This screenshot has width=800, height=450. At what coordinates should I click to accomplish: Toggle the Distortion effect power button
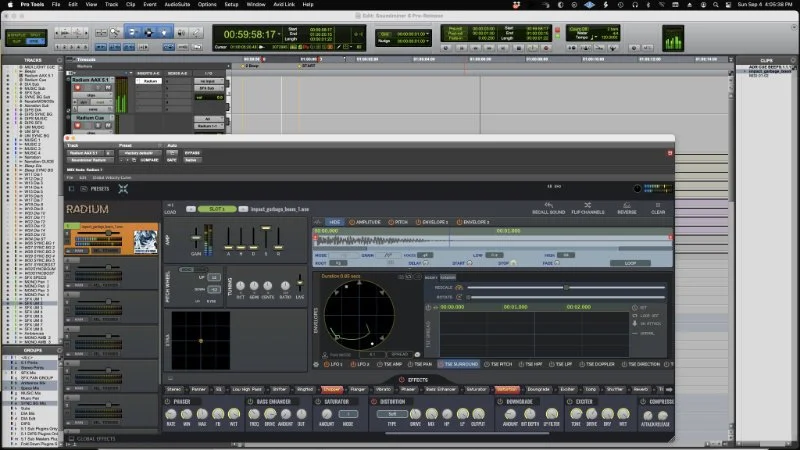tap(373, 402)
